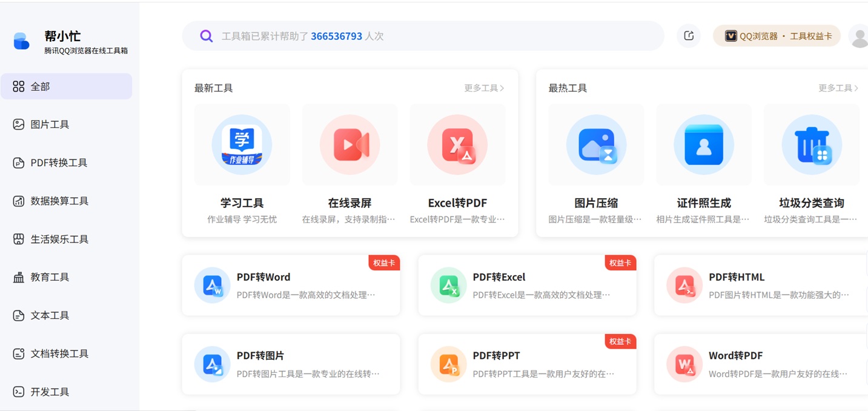Open the Excel转PDF converter
The height and width of the screenshot is (411, 868).
[x=457, y=144]
